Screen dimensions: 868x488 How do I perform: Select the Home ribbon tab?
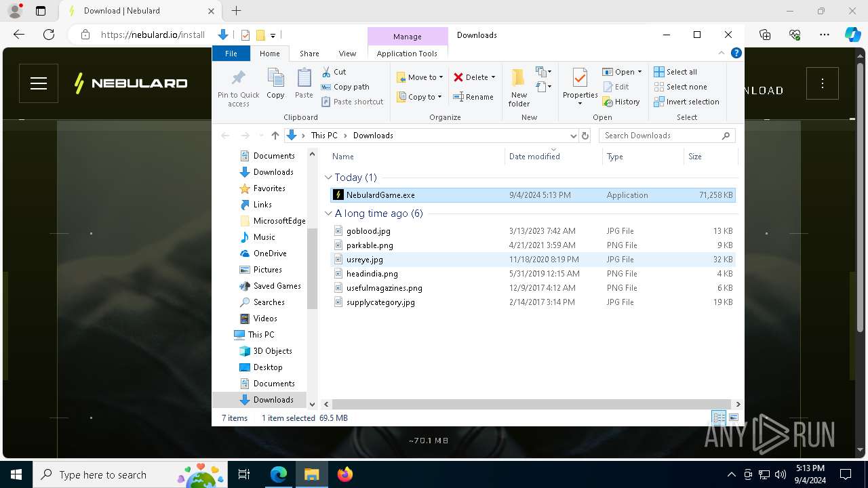click(x=269, y=54)
